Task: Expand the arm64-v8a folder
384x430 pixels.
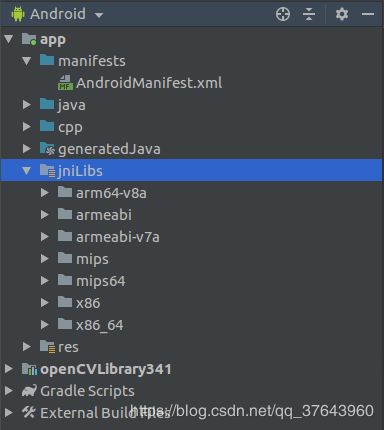Action: point(44,193)
